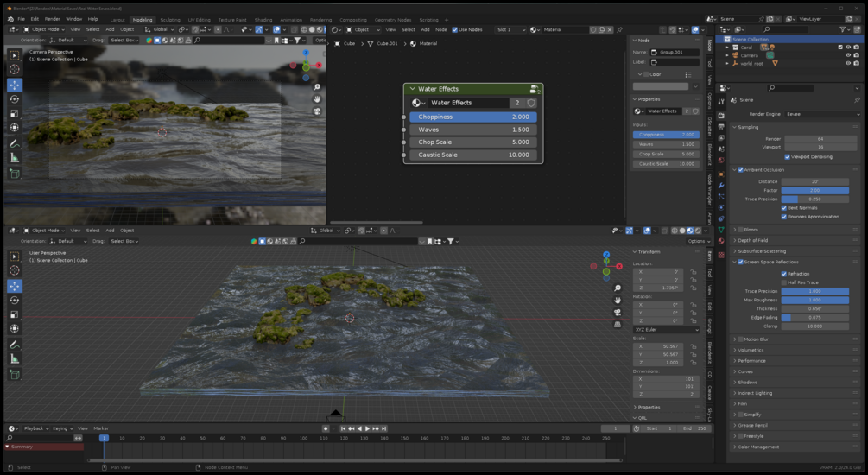This screenshot has width=868, height=475.
Task: Select the Measure tool in top viewport
Action: point(15,158)
